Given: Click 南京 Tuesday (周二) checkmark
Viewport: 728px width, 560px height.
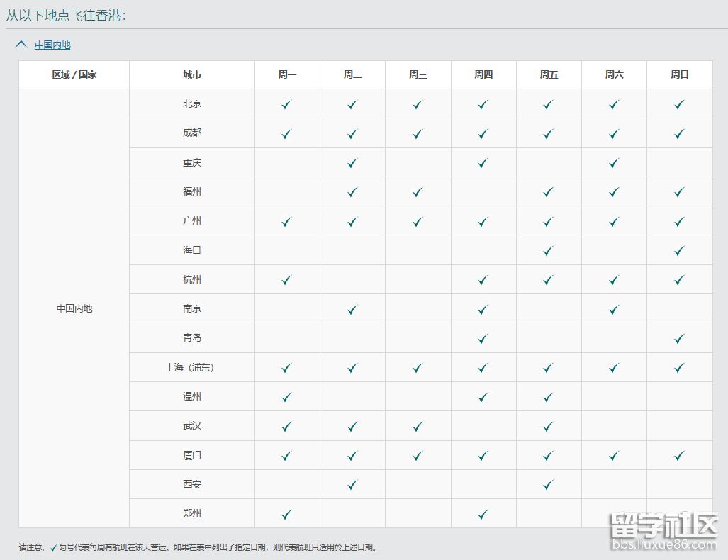Looking at the screenshot, I should (352, 310).
